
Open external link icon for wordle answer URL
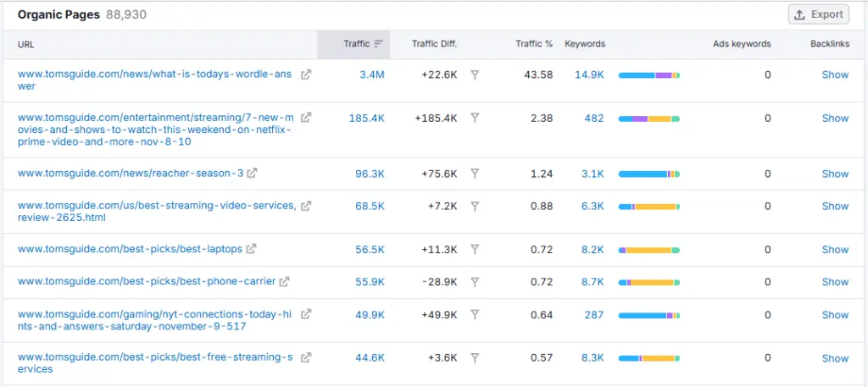tap(306, 75)
